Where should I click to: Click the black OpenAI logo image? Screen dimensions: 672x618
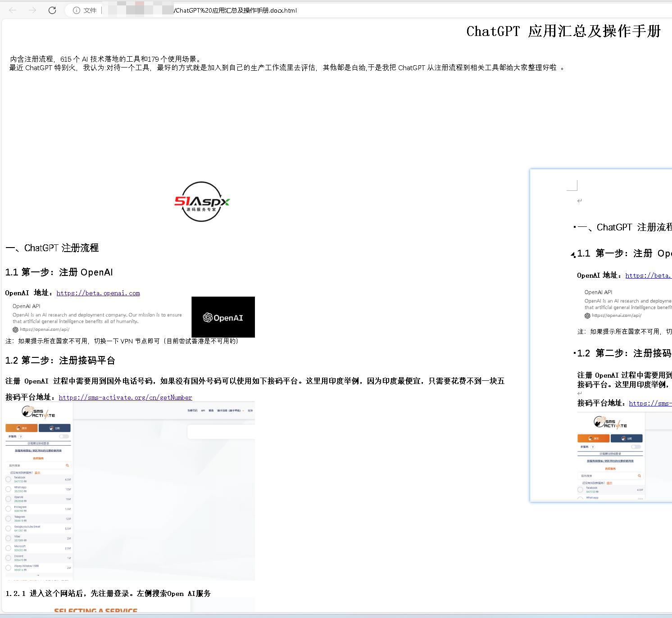223,317
